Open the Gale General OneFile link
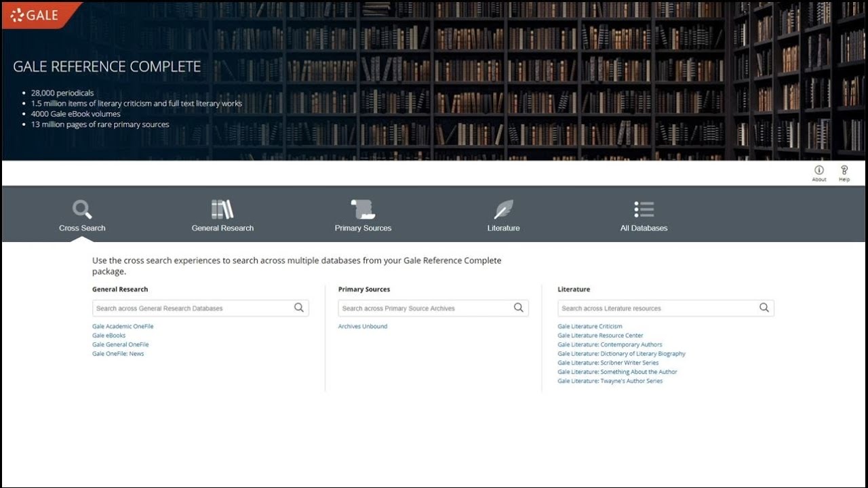The height and width of the screenshot is (488, 868). pyautogui.click(x=121, y=344)
